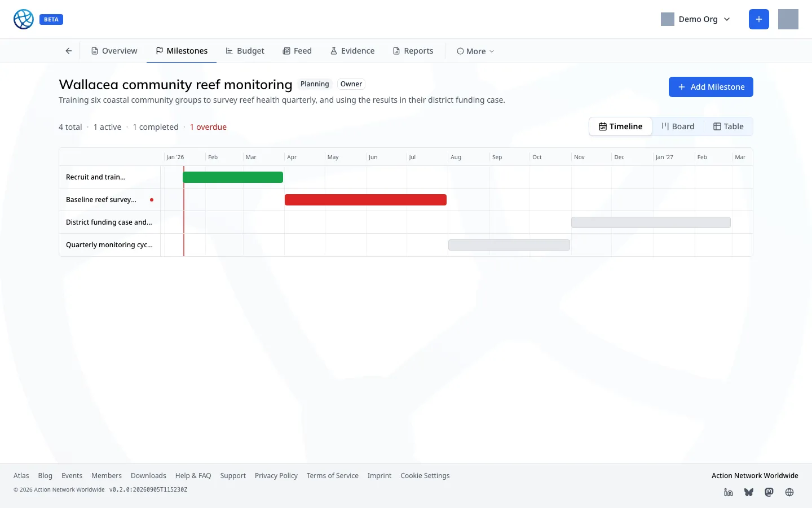
Task: Open the Privacy Policy footer link
Action: point(276,476)
